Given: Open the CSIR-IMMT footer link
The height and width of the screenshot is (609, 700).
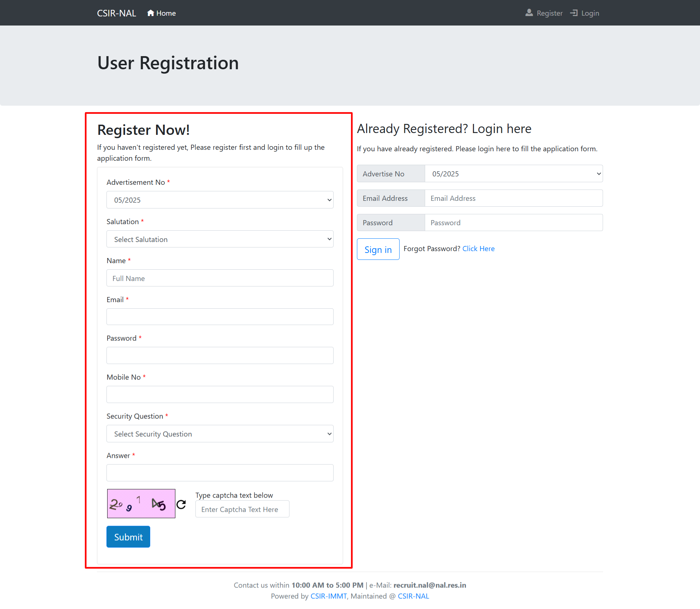Looking at the screenshot, I should point(328,596).
